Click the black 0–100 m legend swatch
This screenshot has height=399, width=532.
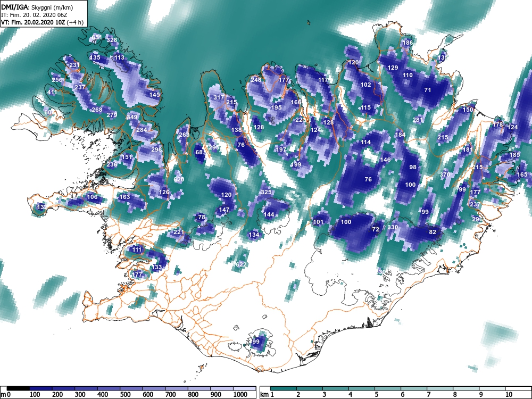click(x=18, y=388)
